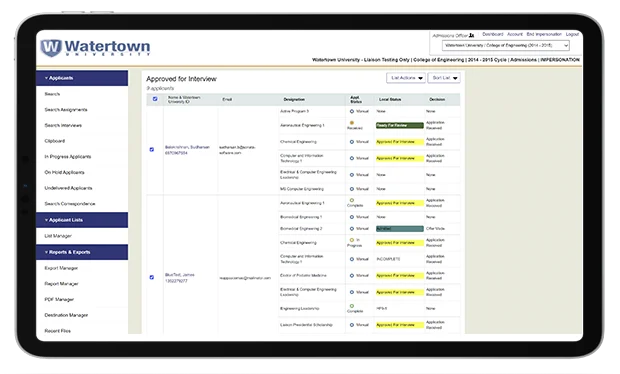Open applicant BlueTest, James name link
This screenshot has width=620, height=374.
pyautogui.click(x=180, y=275)
